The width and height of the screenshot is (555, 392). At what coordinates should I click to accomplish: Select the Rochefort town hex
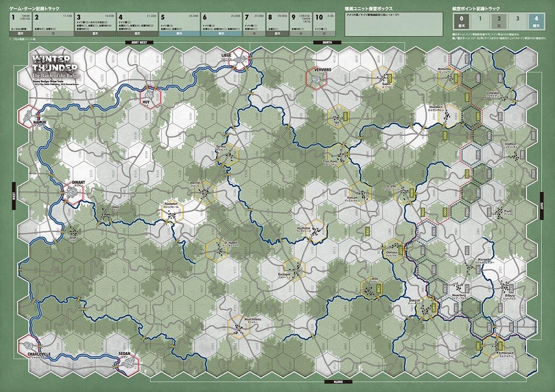(172, 211)
